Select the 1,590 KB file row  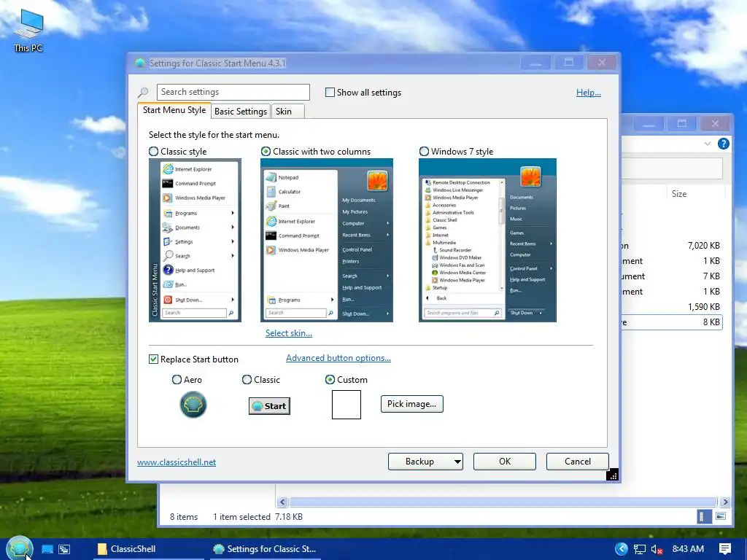pyautogui.click(x=672, y=307)
